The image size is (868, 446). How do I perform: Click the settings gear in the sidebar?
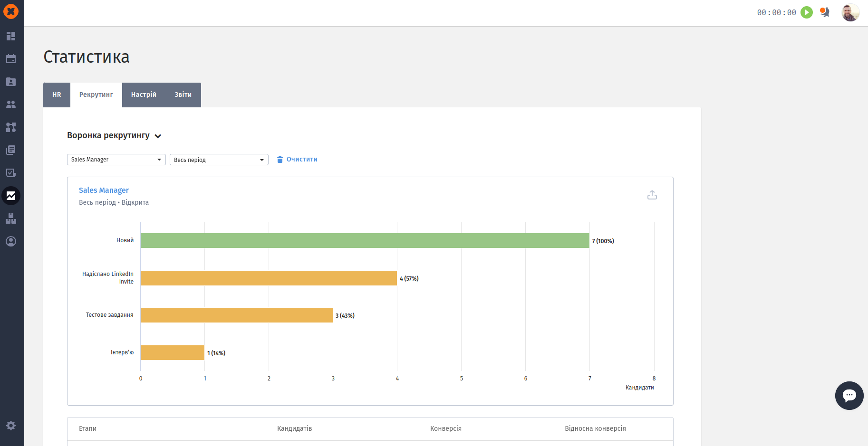[11, 426]
